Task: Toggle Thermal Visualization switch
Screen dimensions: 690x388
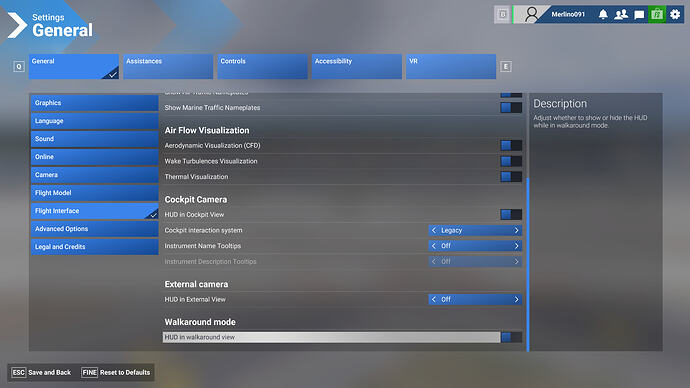Action: click(511, 176)
